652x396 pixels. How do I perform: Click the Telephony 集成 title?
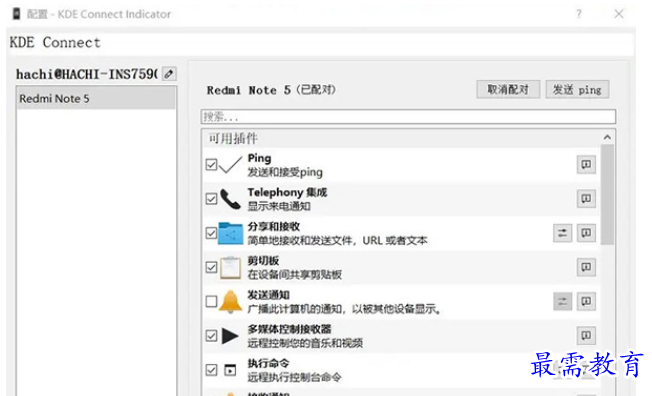[287, 192]
